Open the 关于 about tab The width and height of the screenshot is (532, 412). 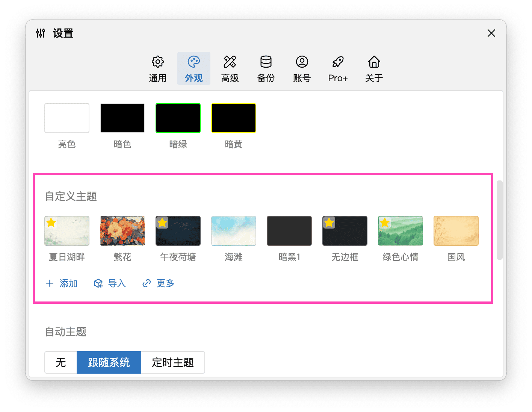tap(374, 69)
